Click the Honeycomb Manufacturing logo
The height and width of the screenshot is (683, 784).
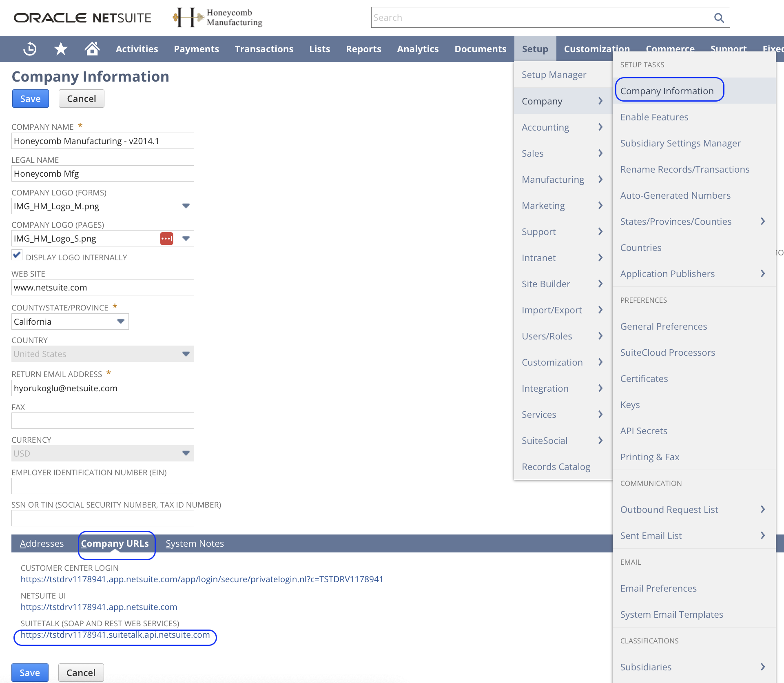(217, 18)
